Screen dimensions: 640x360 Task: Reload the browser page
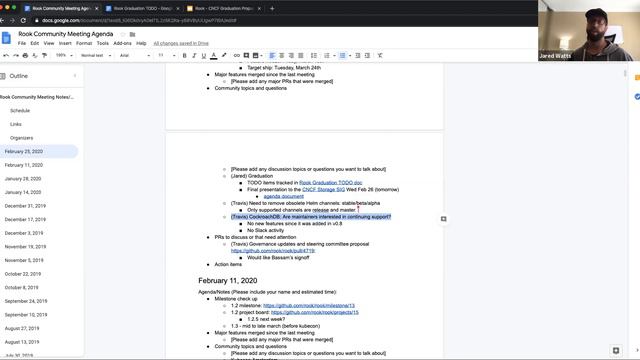click(x=23, y=20)
